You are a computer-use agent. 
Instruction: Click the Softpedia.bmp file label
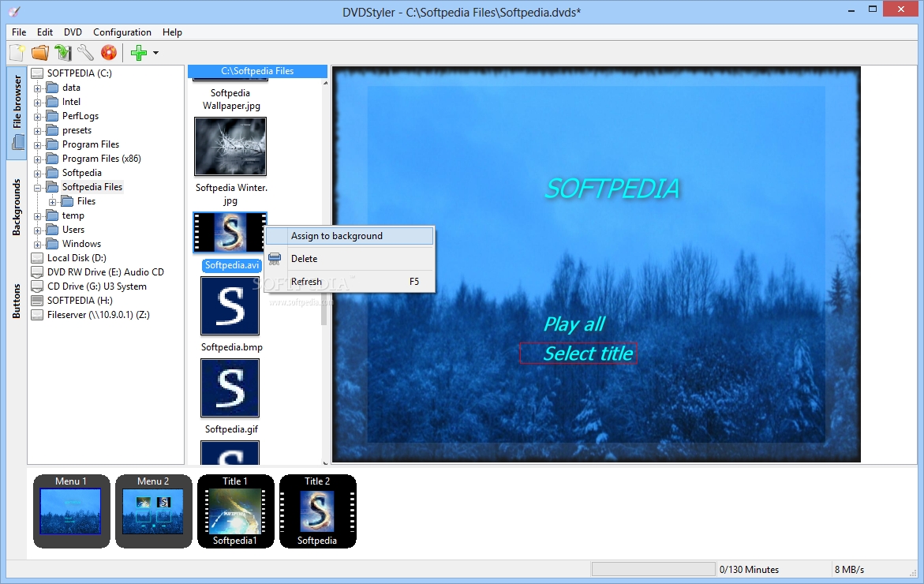click(231, 347)
